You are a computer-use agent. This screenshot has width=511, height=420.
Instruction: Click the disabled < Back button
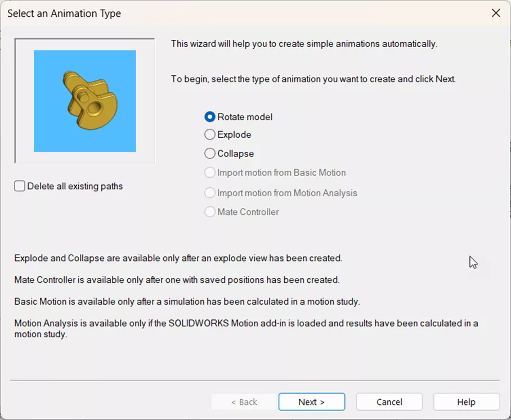[x=244, y=402]
